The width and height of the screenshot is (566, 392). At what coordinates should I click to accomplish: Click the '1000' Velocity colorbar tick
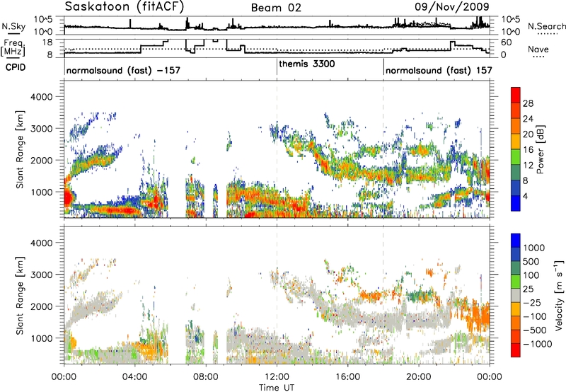pyautogui.click(x=533, y=248)
